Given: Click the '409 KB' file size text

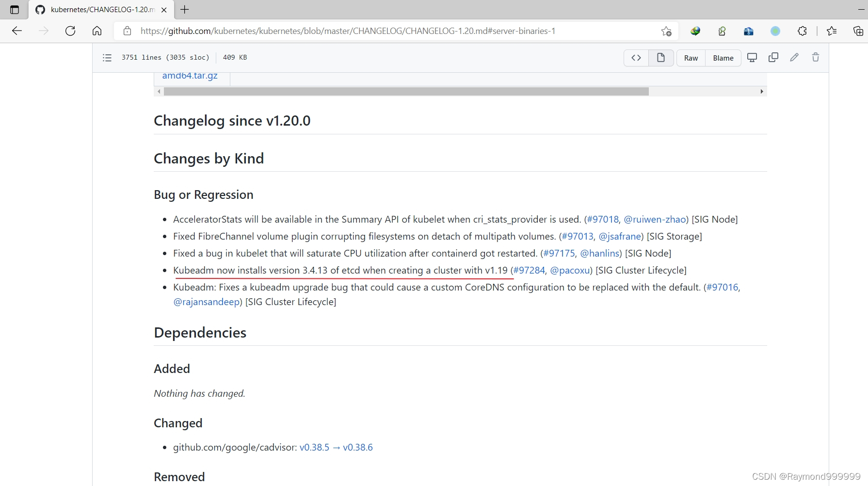Looking at the screenshot, I should [235, 57].
